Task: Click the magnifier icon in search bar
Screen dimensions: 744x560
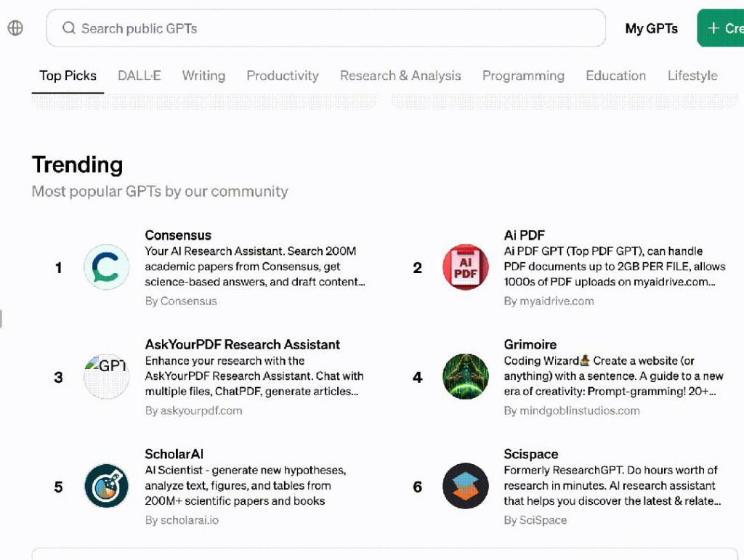Action: (x=69, y=28)
